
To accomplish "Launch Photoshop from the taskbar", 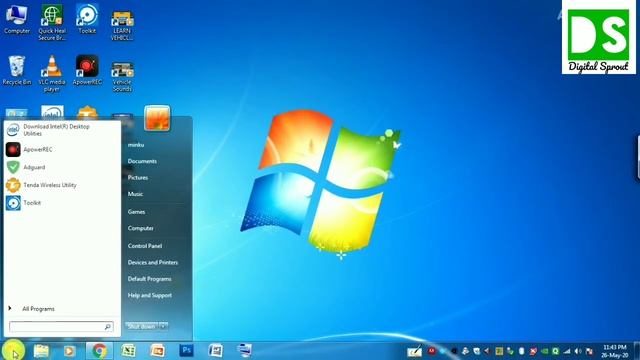I will point(187,350).
